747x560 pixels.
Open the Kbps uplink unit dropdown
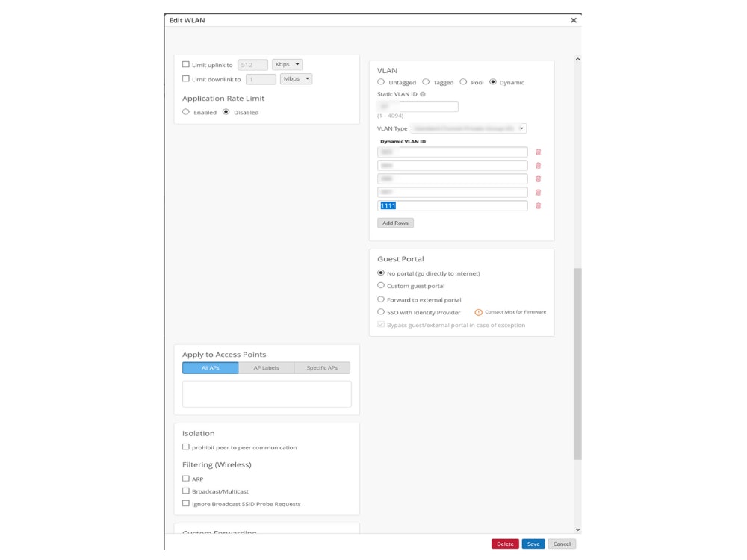288,65
